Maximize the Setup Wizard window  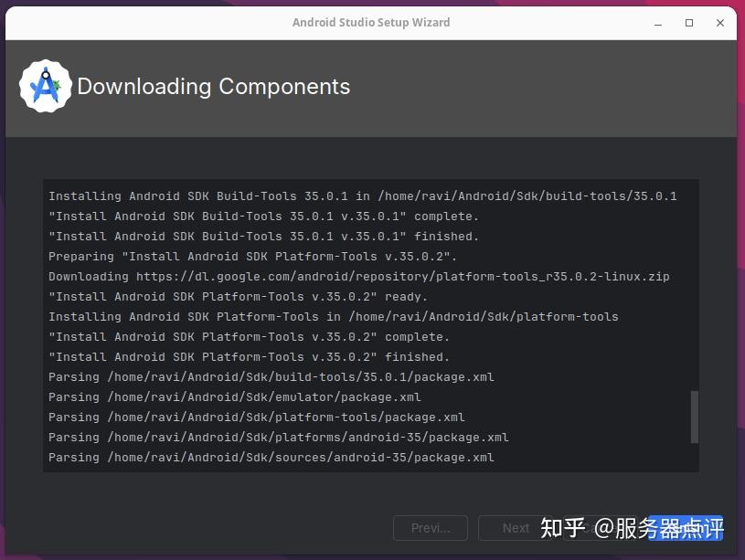pyautogui.click(x=688, y=23)
